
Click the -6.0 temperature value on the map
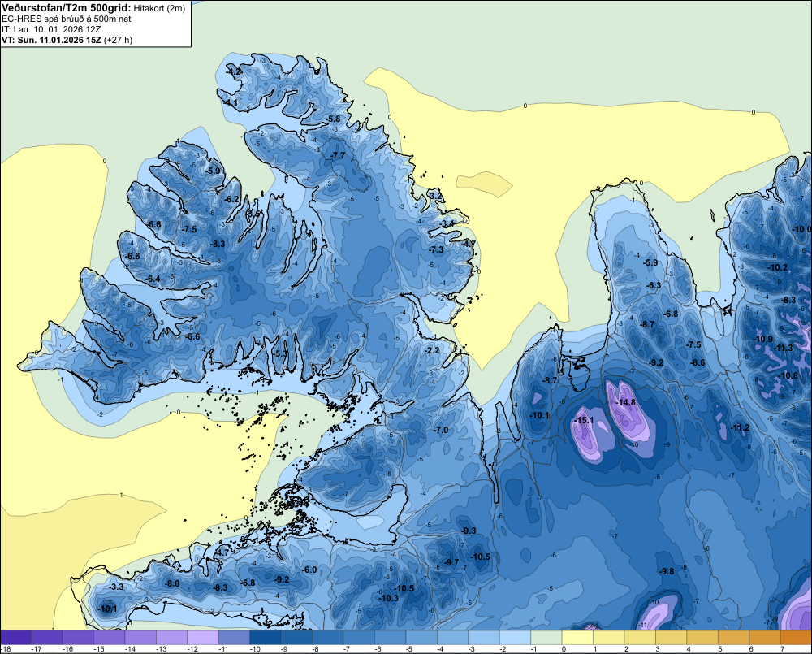click(x=309, y=570)
